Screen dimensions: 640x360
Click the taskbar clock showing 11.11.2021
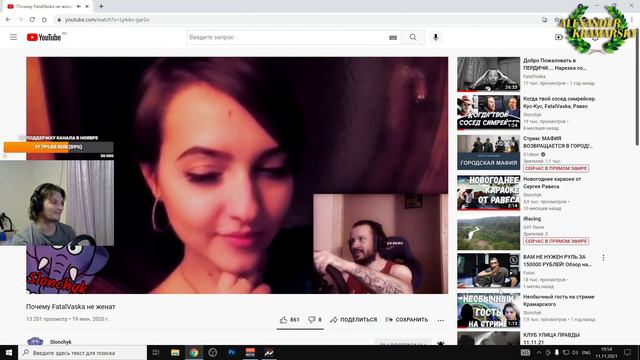point(607,353)
